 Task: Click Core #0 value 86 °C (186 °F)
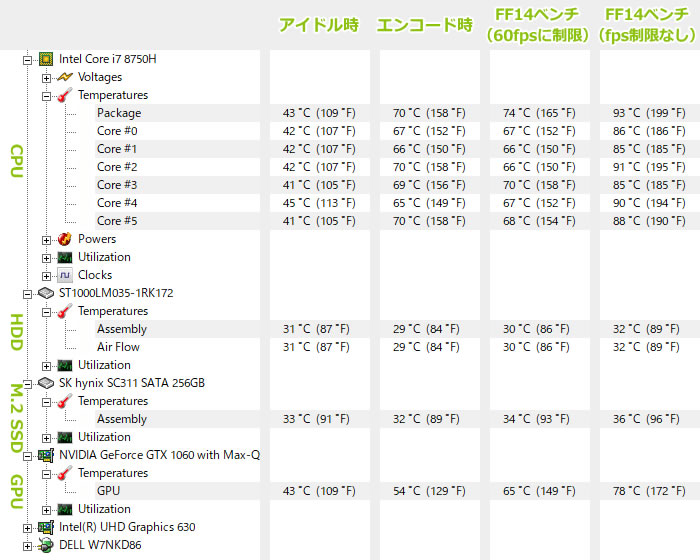649,131
